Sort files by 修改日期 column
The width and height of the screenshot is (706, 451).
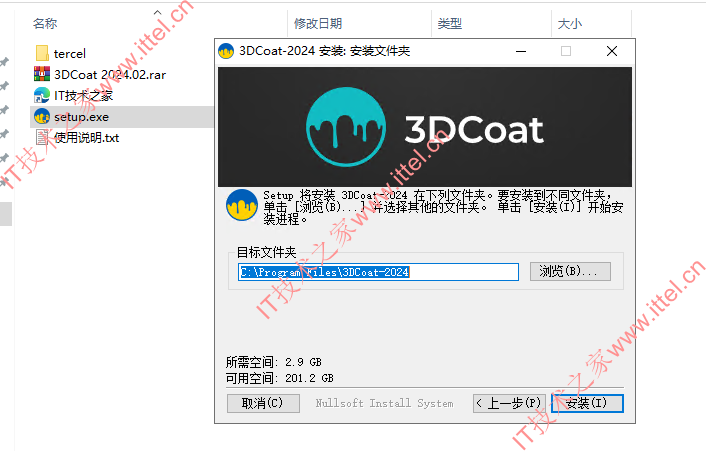point(318,23)
